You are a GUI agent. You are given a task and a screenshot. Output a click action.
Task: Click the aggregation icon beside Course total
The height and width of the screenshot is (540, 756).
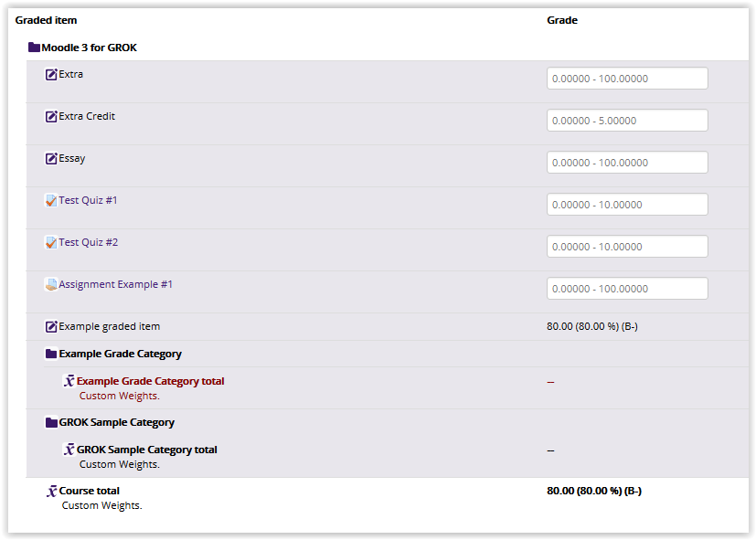pyautogui.click(x=51, y=491)
